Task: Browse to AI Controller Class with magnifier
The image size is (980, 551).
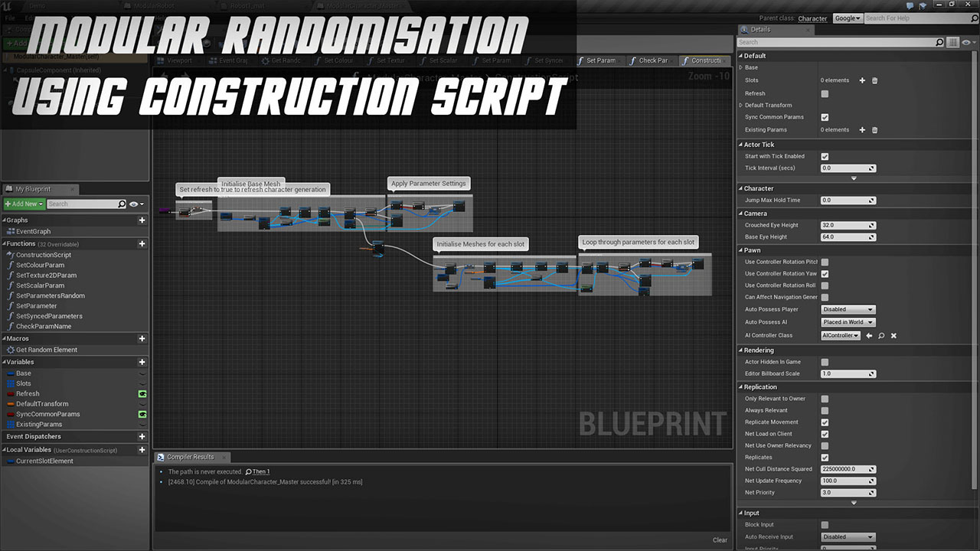Action: click(x=881, y=336)
